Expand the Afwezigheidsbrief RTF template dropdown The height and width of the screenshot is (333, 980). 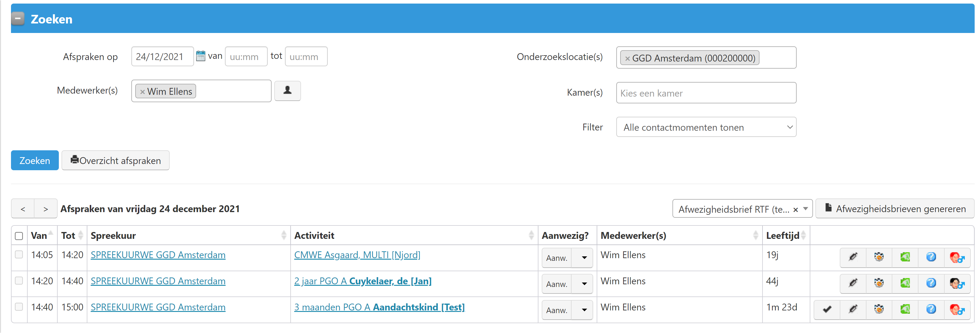point(805,209)
